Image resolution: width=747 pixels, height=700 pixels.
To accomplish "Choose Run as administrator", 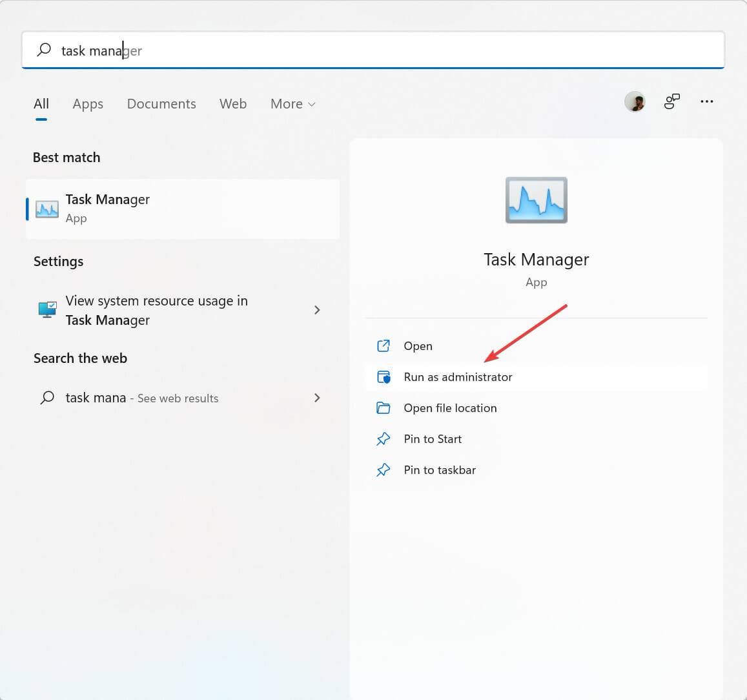I will 458,377.
